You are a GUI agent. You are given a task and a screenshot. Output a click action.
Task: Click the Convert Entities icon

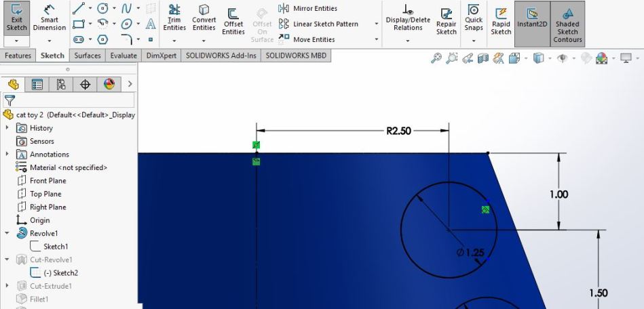coord(204,19)
